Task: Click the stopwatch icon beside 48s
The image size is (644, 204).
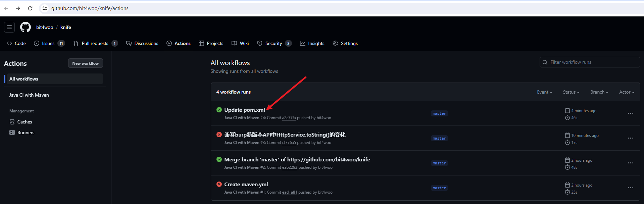Action: coord(567,167)
